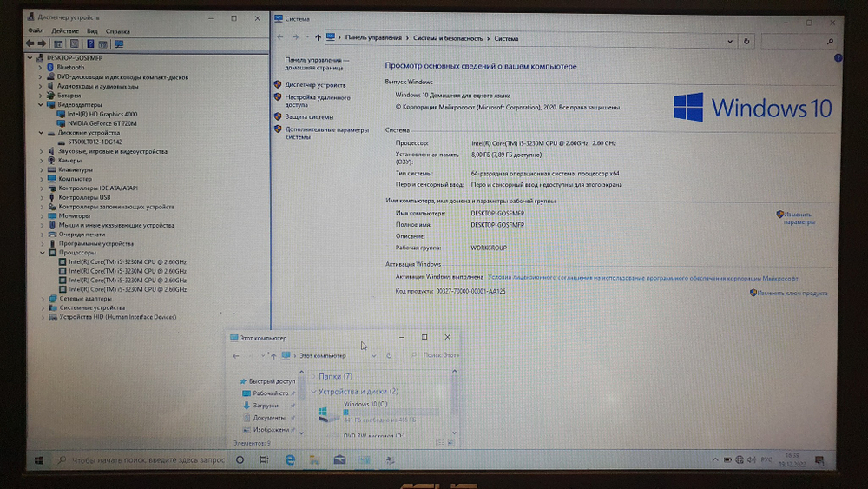Refresh the System window

[746, 41]
